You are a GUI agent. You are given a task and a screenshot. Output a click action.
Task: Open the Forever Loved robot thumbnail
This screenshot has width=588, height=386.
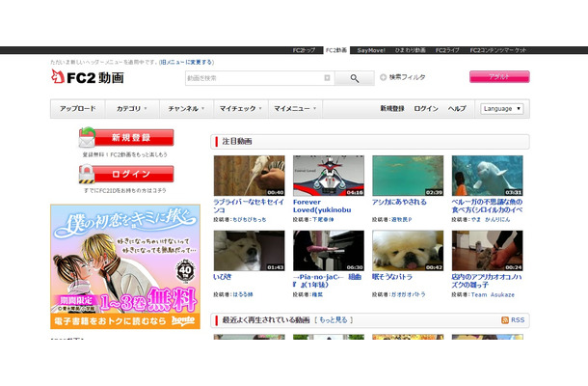pyautogui.click(x=329, y=176)
